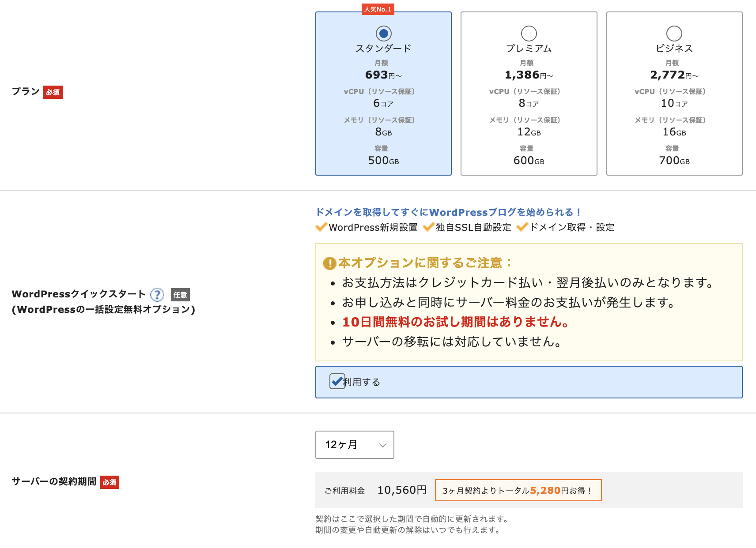This screenshot has height=548, width=756.
Task: Click the orange warning icon beside 本オプションに関するご注意
Action: point(330,263)
